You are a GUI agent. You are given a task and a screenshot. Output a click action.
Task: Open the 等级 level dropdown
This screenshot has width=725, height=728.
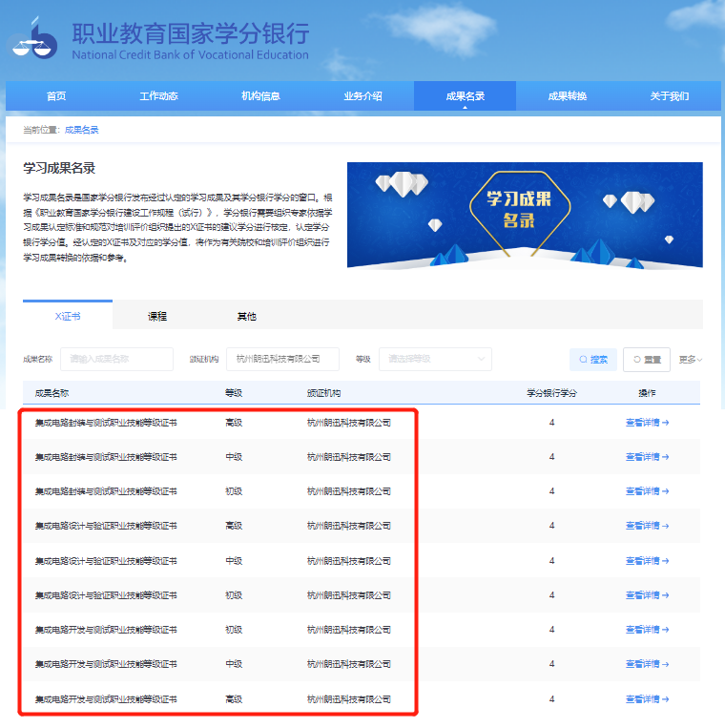click(x=435, y=359)
